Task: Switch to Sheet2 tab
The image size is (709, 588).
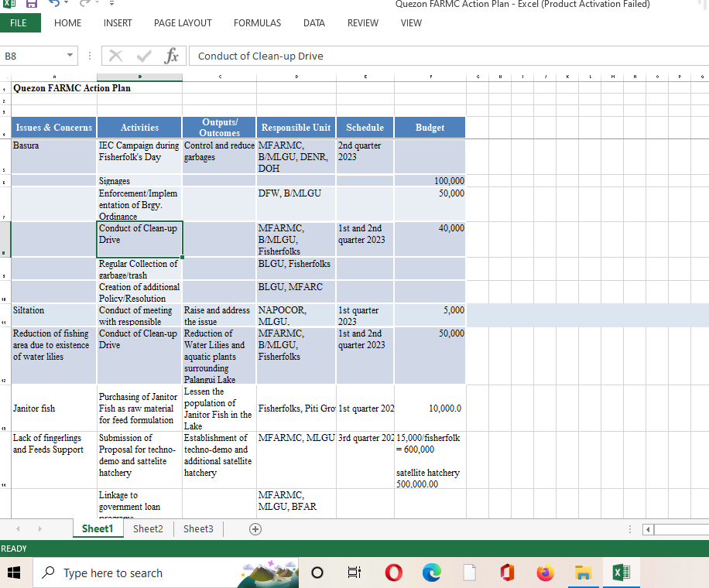Action: (148, 528)
